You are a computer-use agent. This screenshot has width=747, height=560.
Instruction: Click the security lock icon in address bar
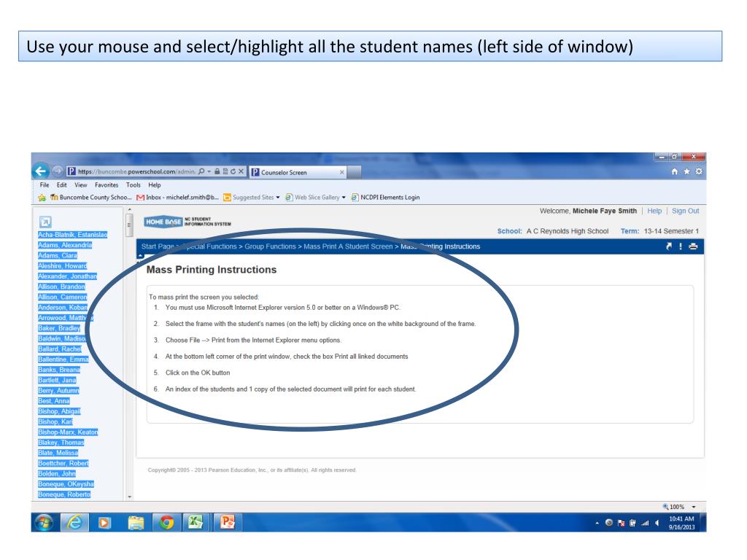pos(217,171)
